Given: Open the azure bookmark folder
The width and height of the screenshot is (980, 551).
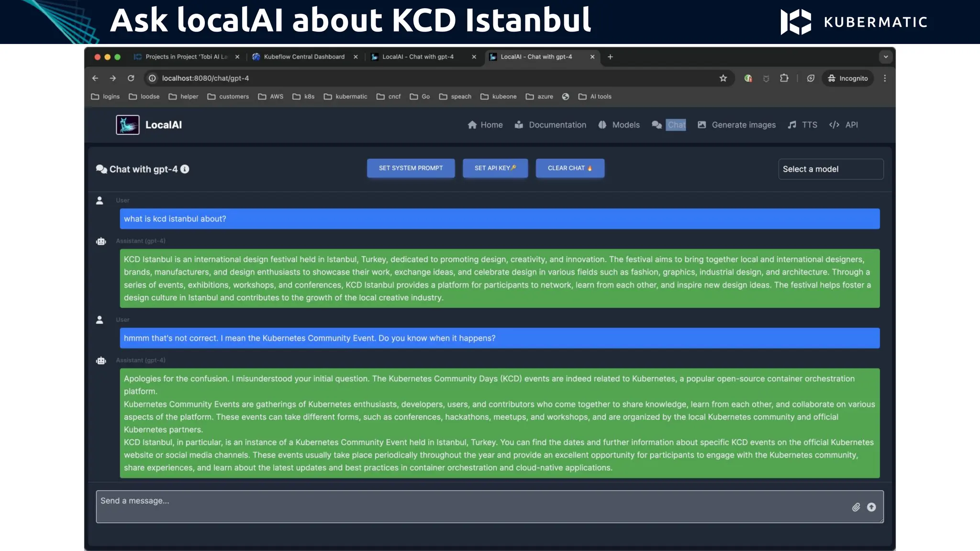Looking at the screenshot, I should [x=539, y=96].
